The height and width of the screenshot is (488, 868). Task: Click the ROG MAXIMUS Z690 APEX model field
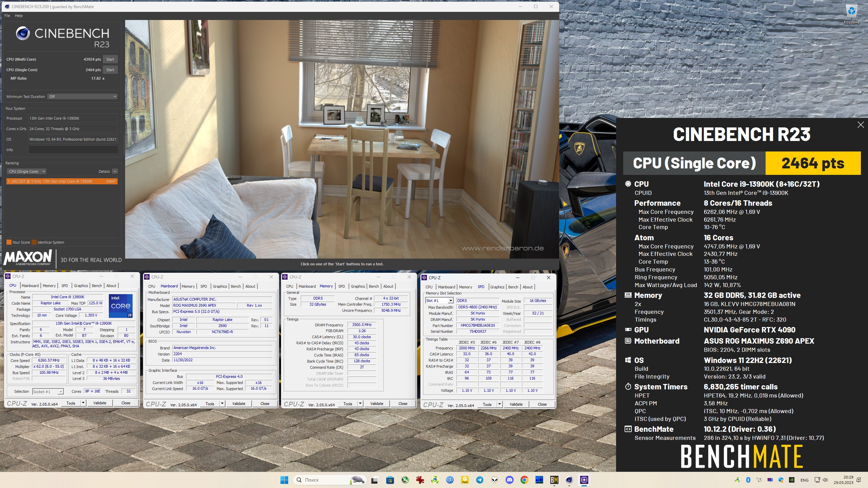pos(204,305)
